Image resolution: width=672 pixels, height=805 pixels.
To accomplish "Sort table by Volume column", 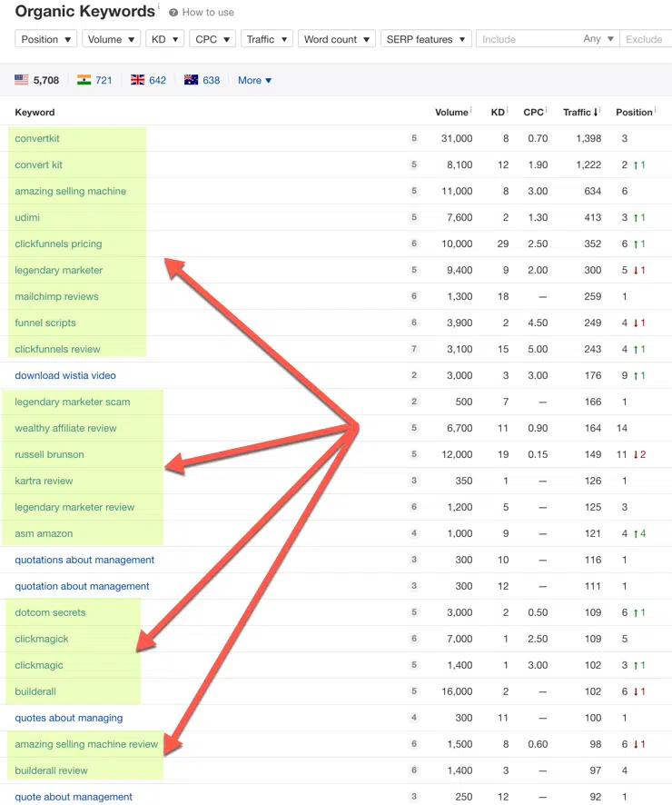I will pos(451,112).
